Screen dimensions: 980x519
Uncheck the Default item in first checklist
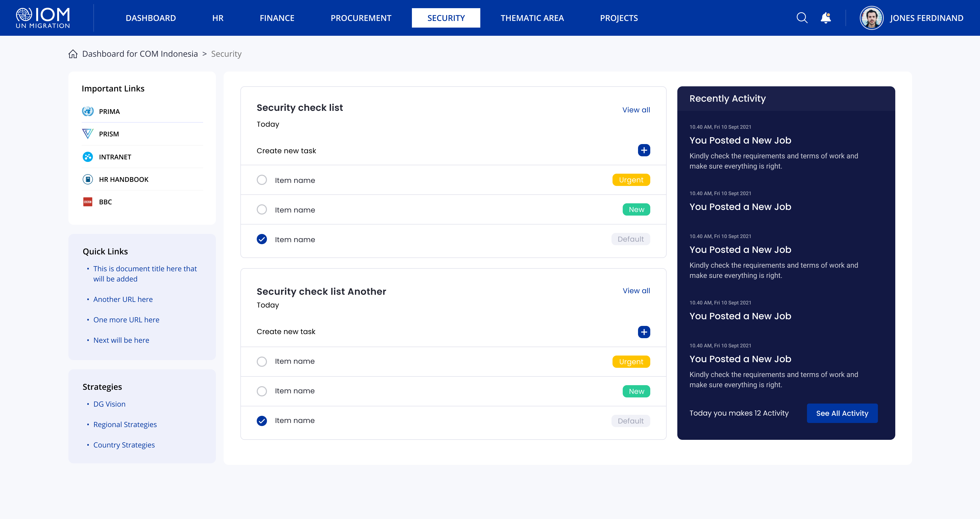[262, 239]
